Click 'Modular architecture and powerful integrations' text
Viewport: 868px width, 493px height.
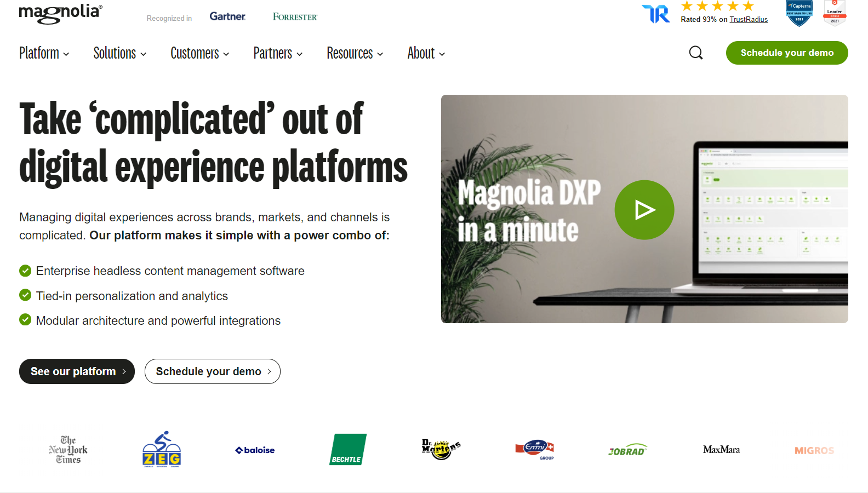coord(158,320)
